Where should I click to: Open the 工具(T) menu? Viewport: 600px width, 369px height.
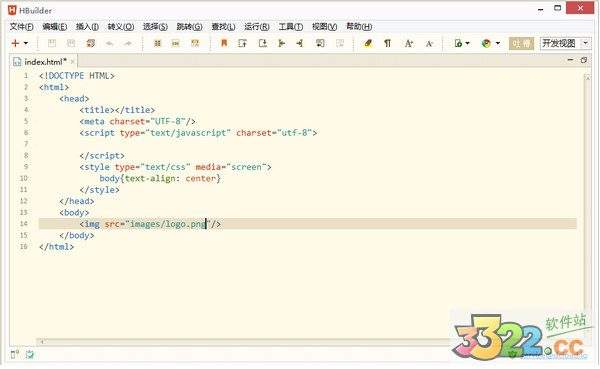(x=291, y=26)
